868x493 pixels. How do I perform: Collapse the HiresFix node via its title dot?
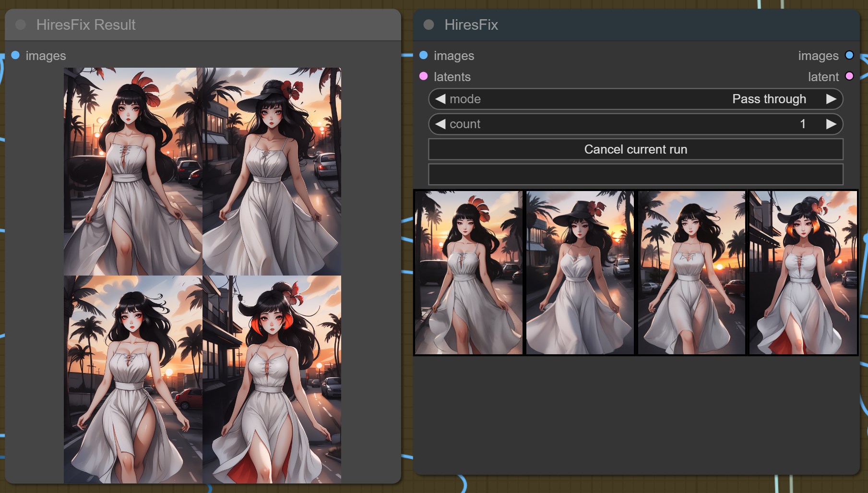click(x=429, y=24)
